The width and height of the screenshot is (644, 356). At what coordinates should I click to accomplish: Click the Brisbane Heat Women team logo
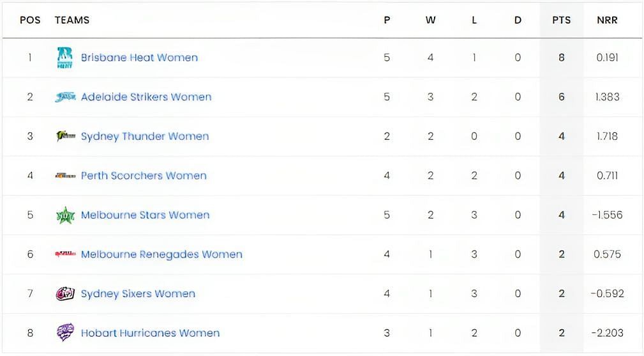pyautogui.click(x=65, y=58)
